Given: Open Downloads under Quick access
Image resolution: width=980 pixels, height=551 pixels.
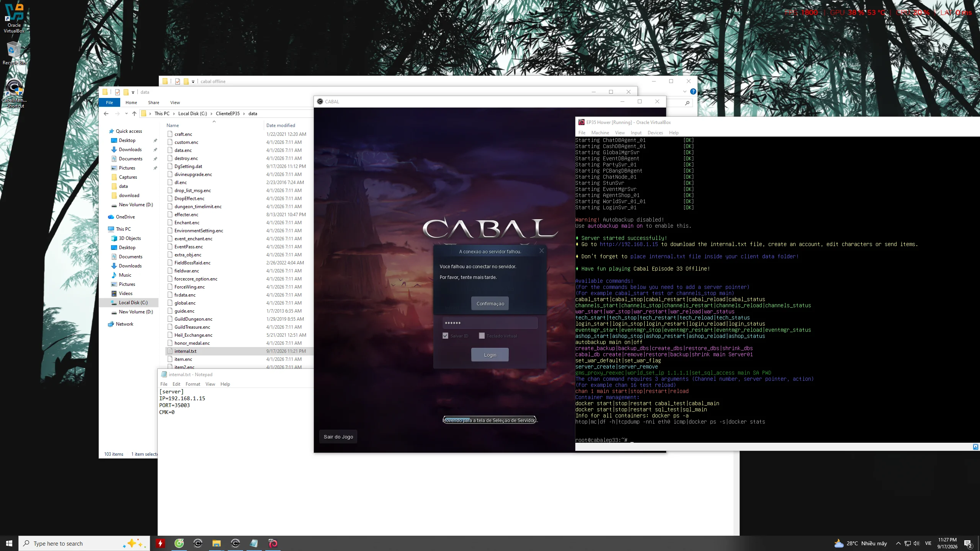Looking at the screenshot, I should (x=130, y=150).
